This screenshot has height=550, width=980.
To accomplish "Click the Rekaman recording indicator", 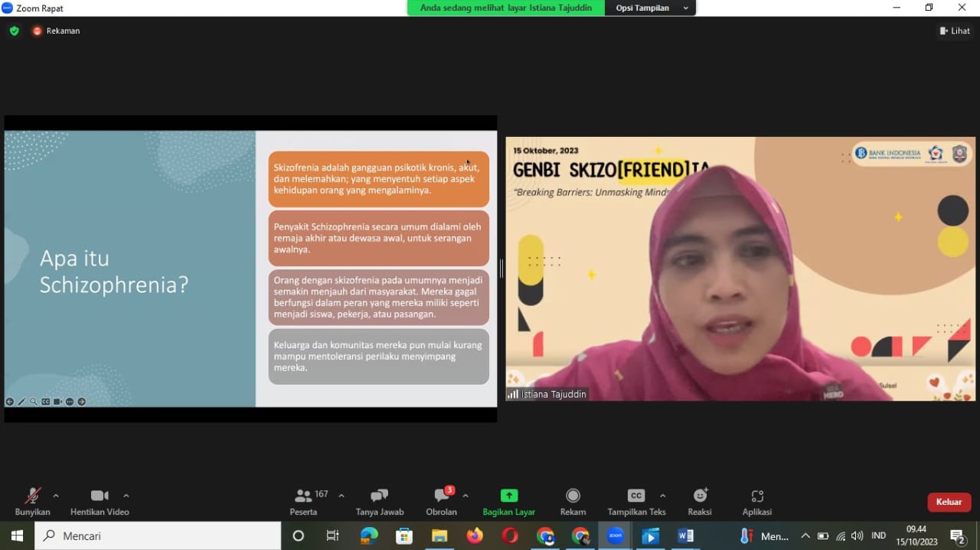I will 56,31.
